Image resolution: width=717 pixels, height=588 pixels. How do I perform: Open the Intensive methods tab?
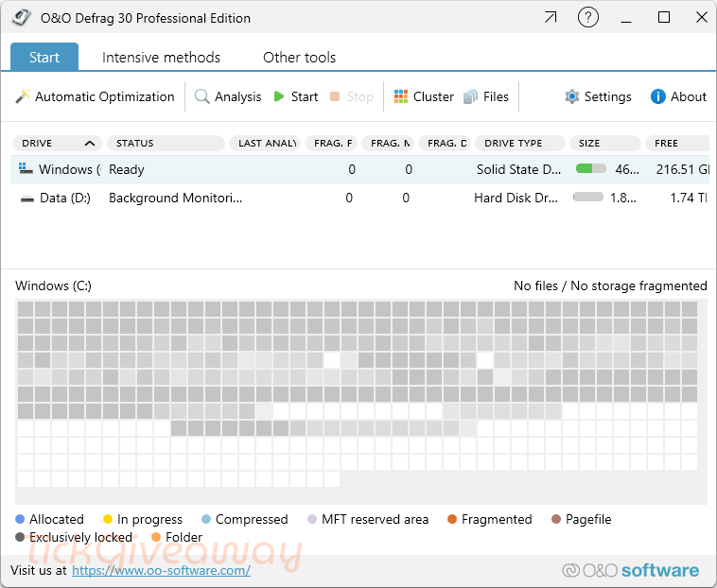[x=161, y=57]
